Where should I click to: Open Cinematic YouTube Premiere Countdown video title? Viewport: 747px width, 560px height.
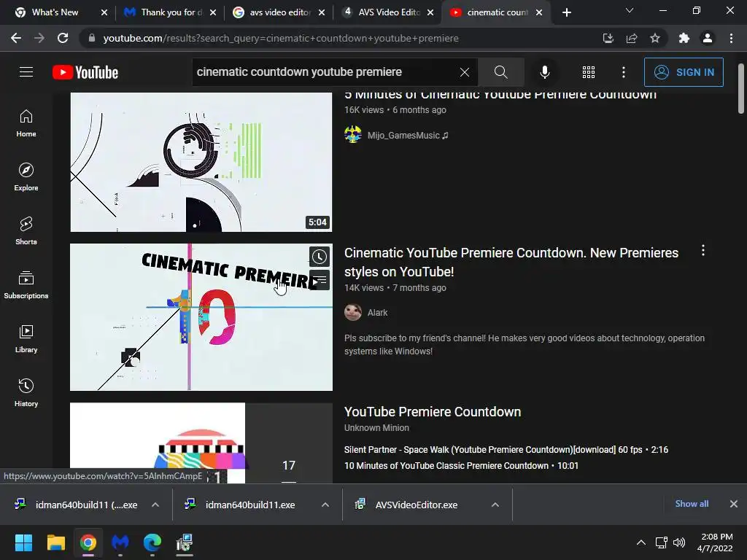[x=511, y=262]
